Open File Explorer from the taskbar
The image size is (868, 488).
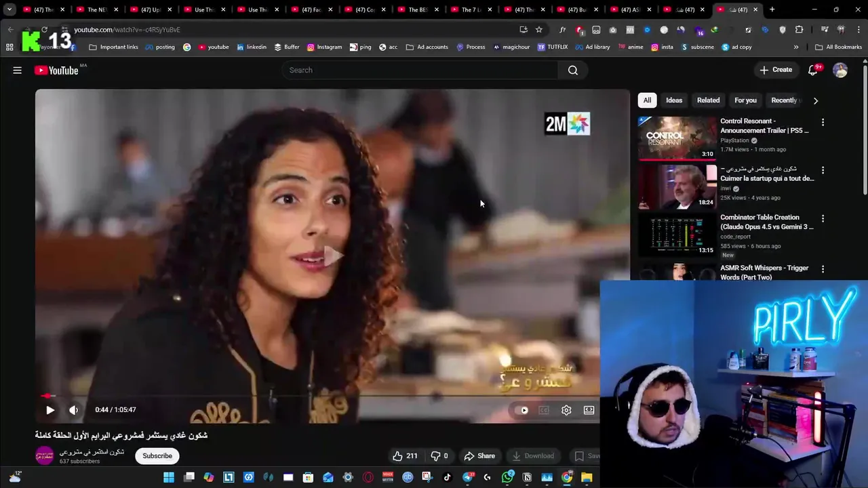pos(587,478)
